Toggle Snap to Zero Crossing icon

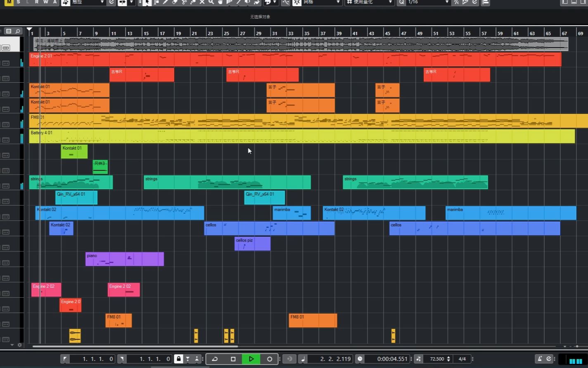click(286, 2)
